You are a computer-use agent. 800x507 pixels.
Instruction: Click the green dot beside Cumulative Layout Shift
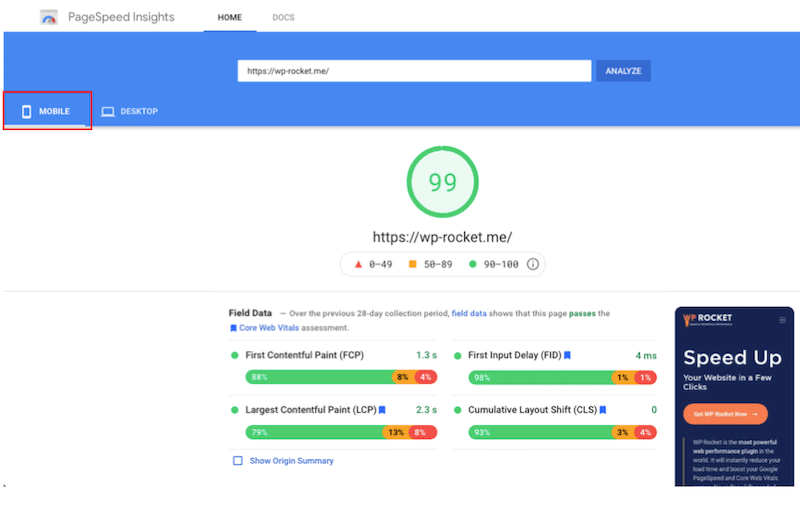click(458, 410)
